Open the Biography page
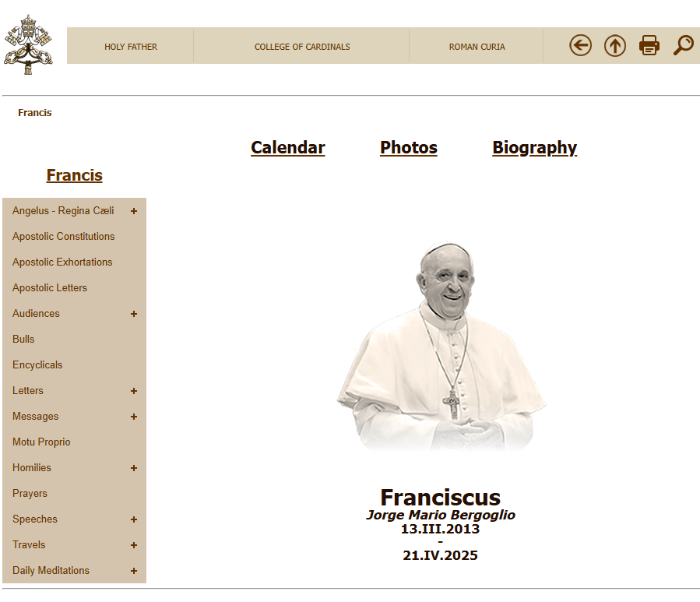The image size is (700, 602). [x=534, y=147]
